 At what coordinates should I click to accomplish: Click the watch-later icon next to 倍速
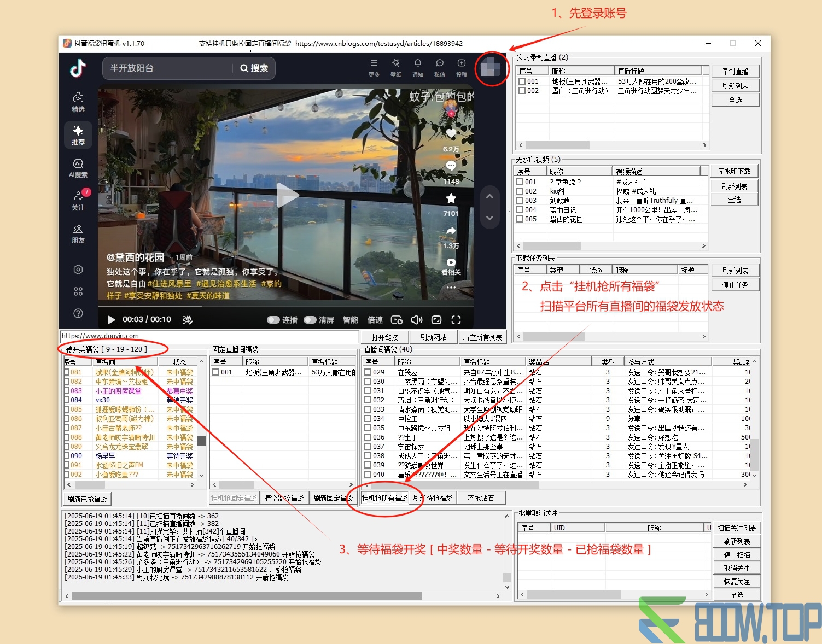397,320
